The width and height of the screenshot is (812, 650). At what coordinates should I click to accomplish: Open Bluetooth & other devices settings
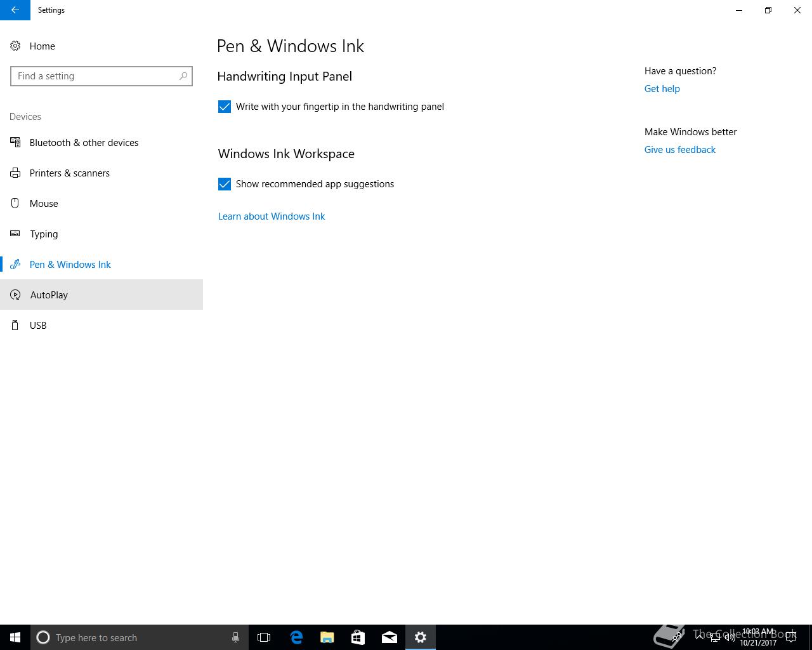[x=101, y=142]
